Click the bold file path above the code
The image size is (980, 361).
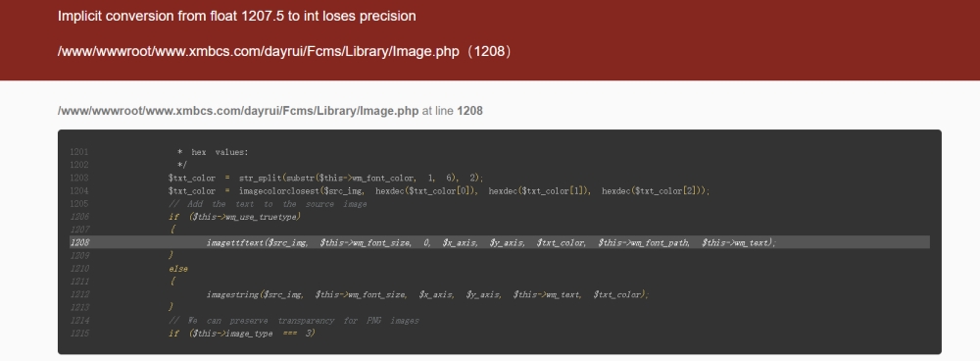[238, 111]
